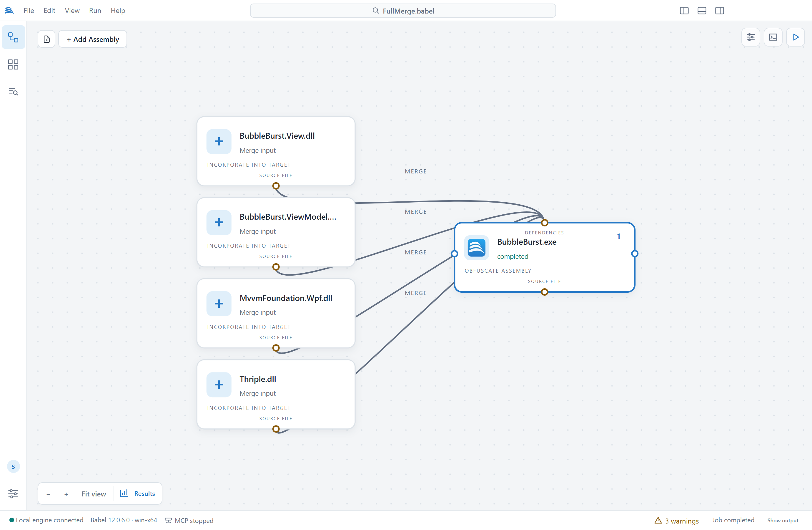Zoom in with plus button
The width and height of the screenshot is (812, 530).
pyautogui.click(x=66, y=494)
